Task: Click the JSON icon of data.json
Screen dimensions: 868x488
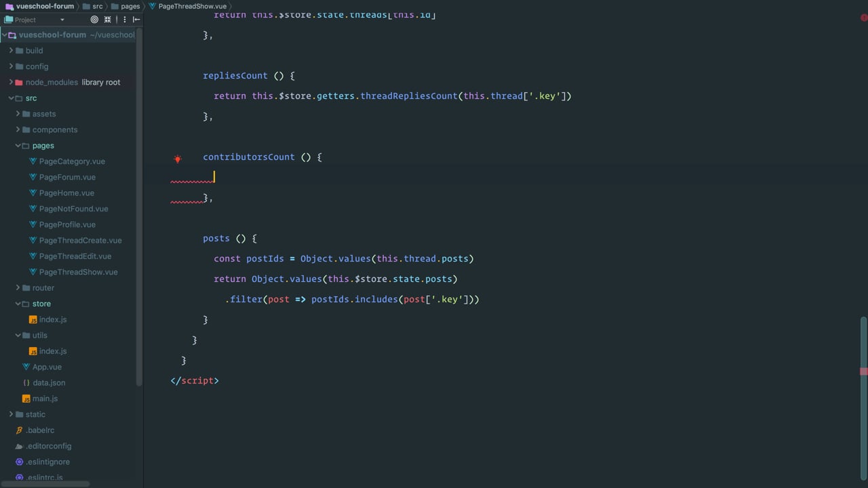Action: click(x=26, y=383)
